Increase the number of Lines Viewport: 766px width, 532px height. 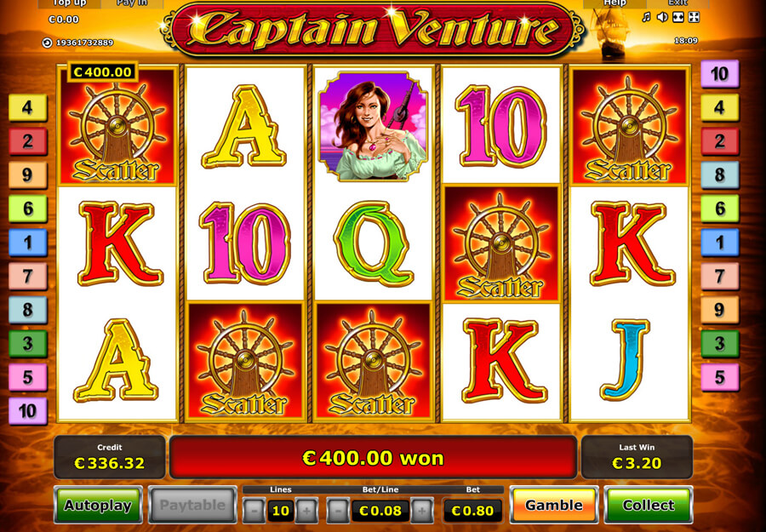click(x=306, y=511)
